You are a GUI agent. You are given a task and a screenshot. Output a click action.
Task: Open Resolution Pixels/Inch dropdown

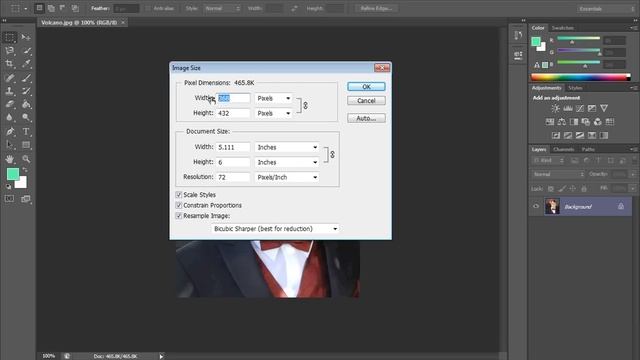tap(287, 178)
